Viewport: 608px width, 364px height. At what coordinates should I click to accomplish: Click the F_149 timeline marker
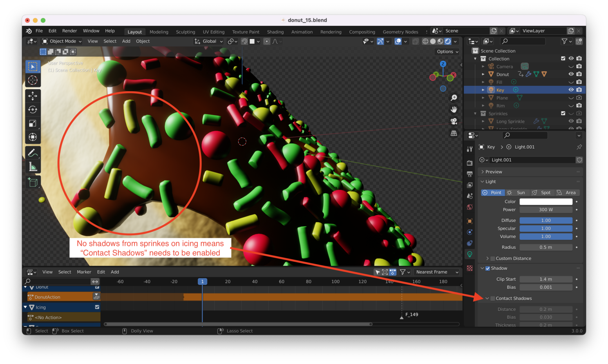pyautogui.click(x=402, y=317)
